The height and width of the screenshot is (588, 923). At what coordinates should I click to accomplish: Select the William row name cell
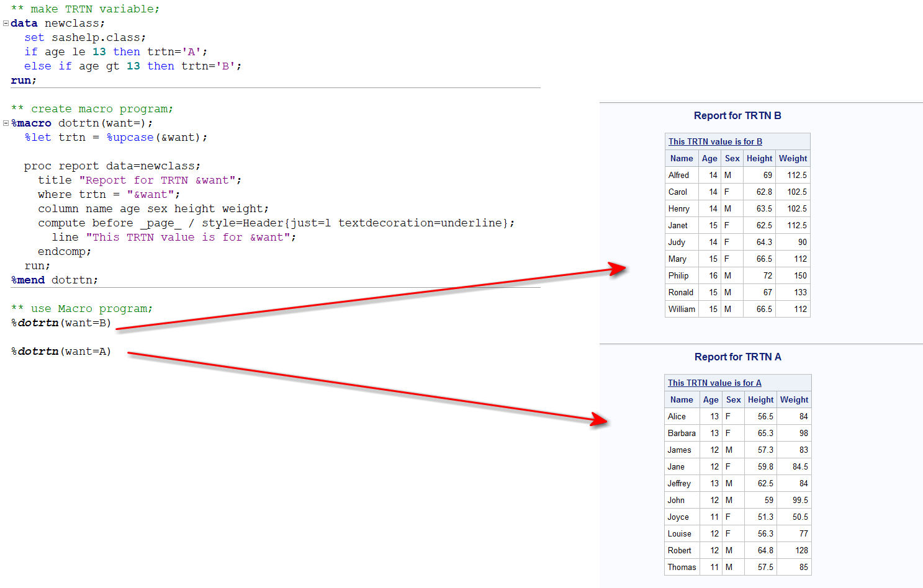(682, 309)
